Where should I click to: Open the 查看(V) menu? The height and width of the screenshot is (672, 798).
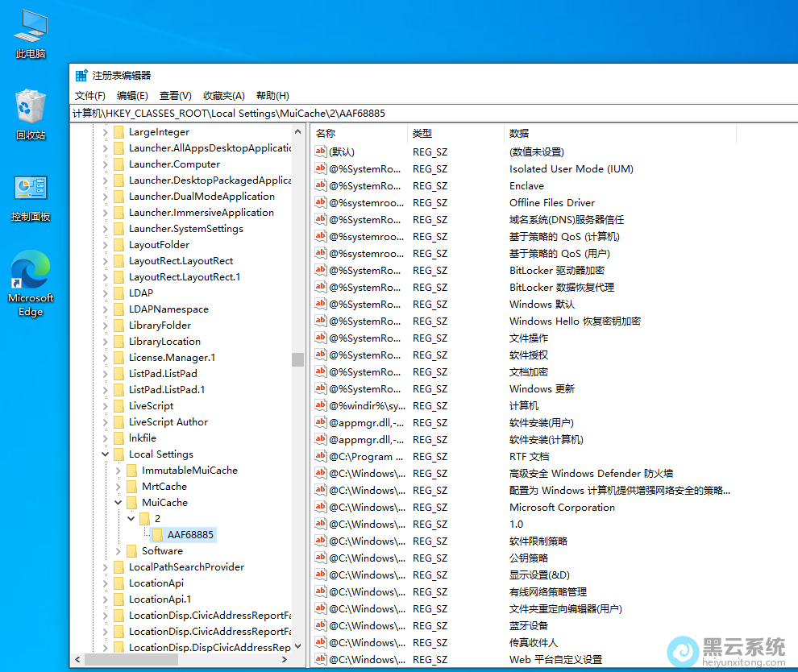click(176, 95)
